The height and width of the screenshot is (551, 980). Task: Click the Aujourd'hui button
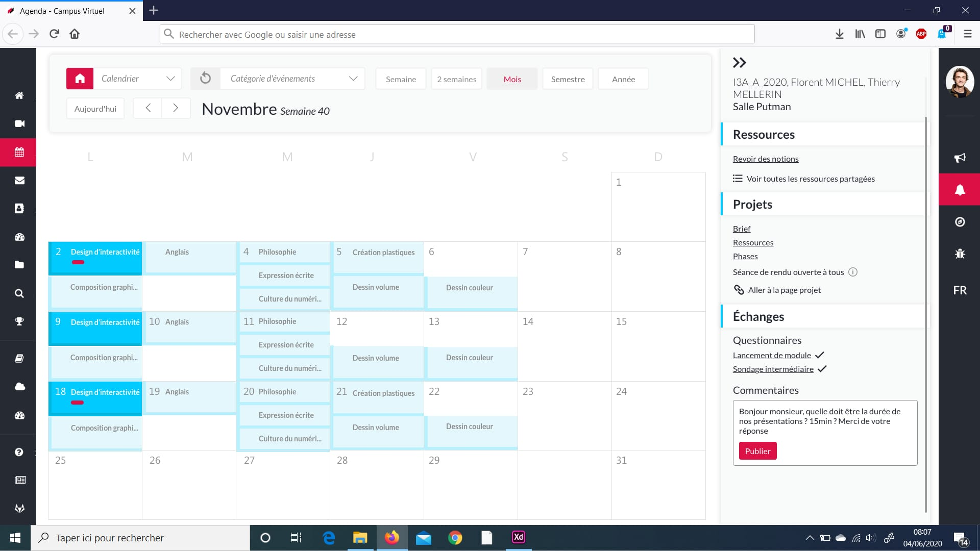95,109
